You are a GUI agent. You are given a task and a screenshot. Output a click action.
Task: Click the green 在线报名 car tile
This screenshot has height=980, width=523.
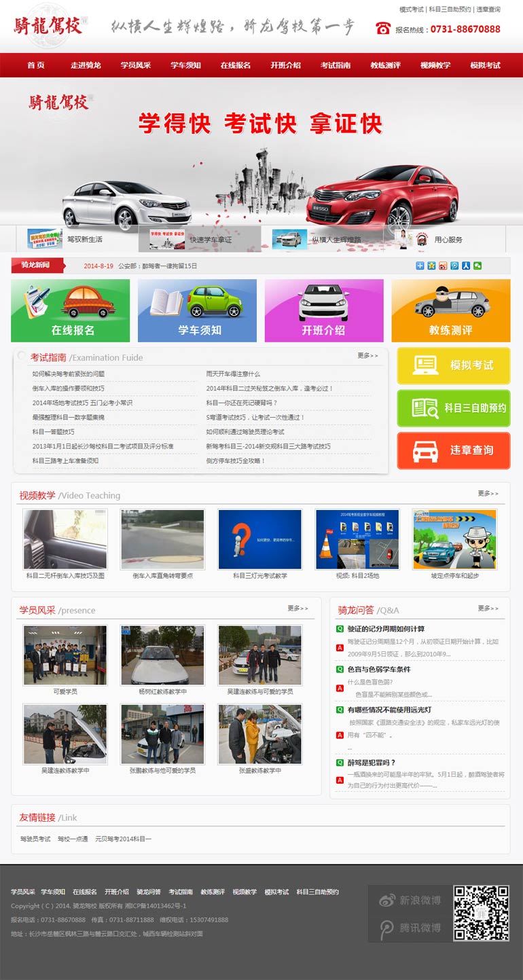point(70,310)
